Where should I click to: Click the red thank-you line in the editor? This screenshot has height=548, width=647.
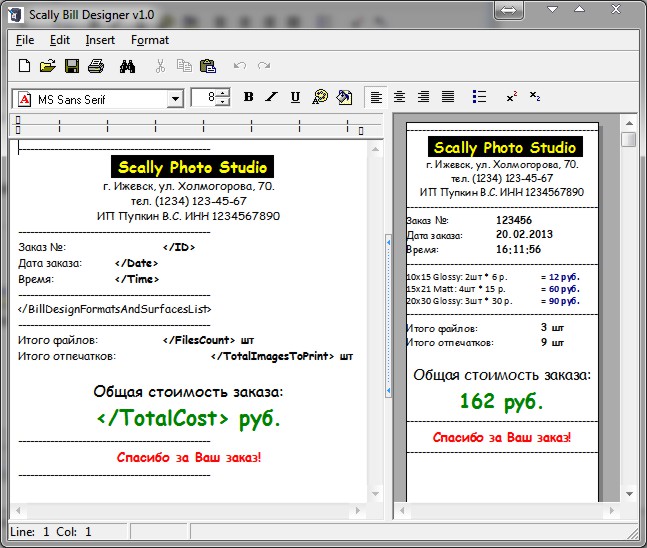tap(189, 457)
